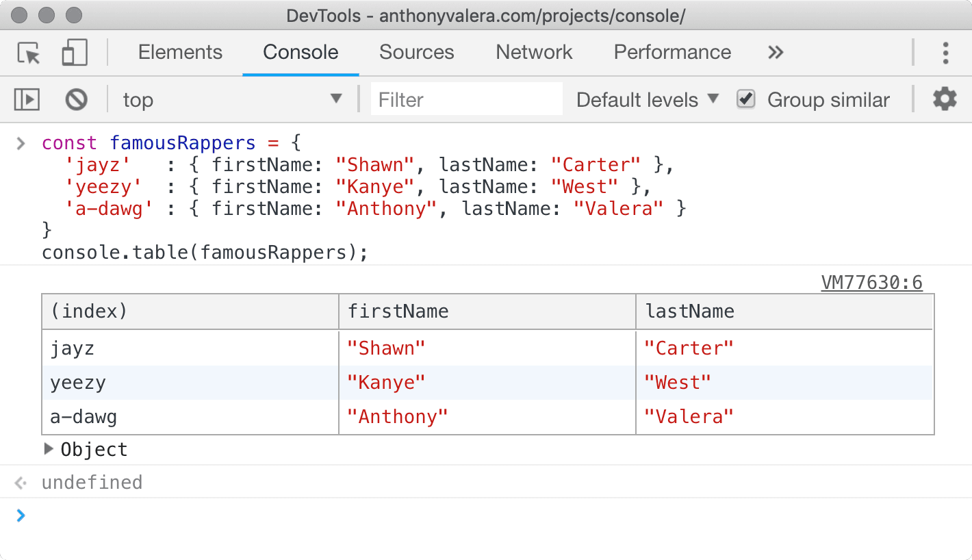
Task: Click the console input prompt arrow
Action: click(19, 516)
